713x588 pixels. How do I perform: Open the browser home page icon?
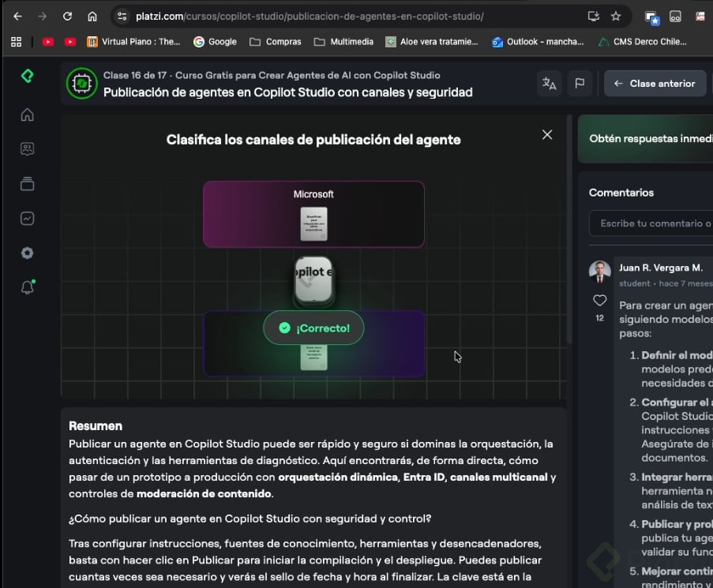(x=92, y=17)
